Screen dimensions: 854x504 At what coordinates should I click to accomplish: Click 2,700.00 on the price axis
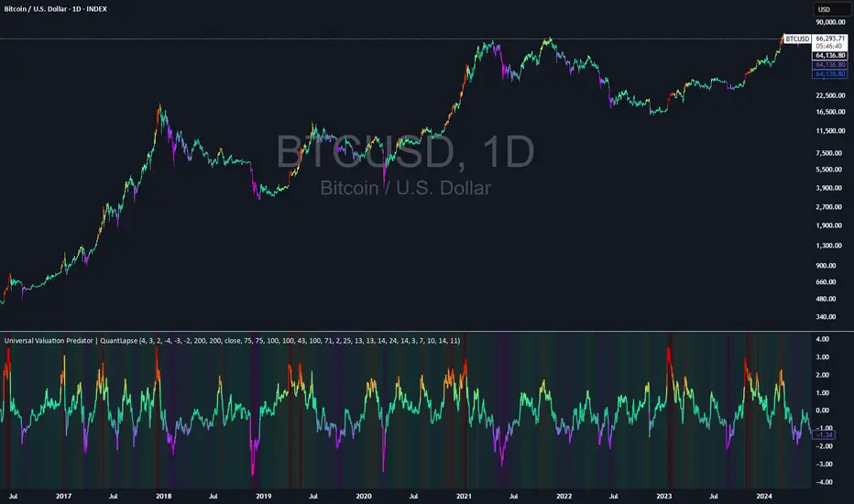(x=830, y=207)
